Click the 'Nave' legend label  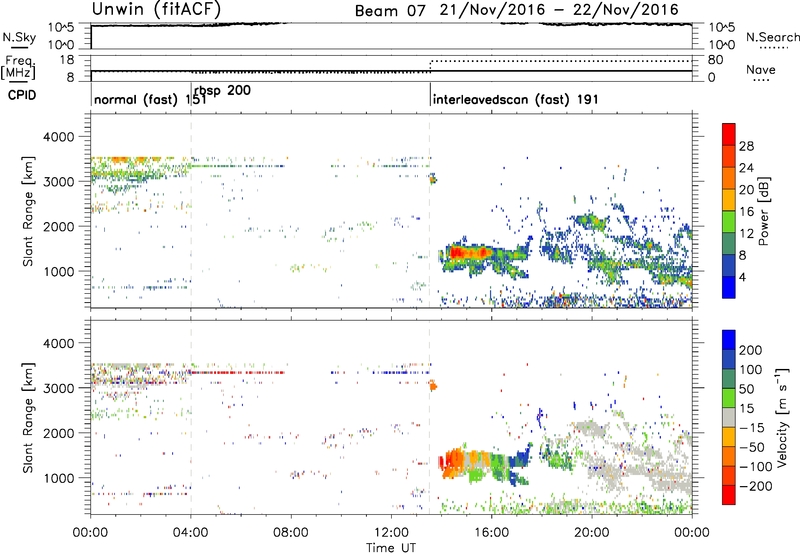[x=761, y=69]
